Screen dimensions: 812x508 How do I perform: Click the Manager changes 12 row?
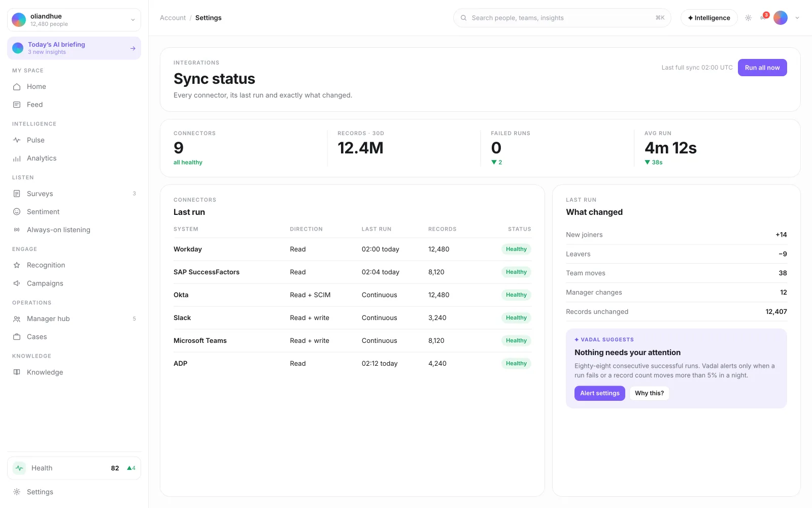[x=676, y=293]
